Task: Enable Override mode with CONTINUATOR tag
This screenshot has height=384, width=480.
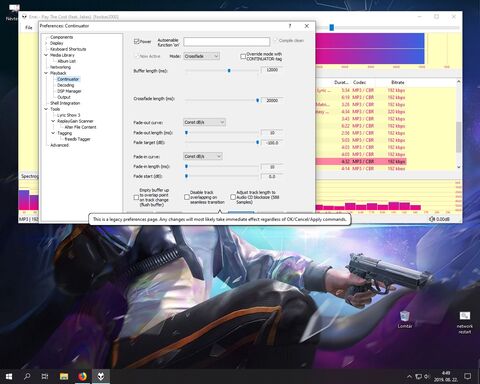Action: coord(243,56)
